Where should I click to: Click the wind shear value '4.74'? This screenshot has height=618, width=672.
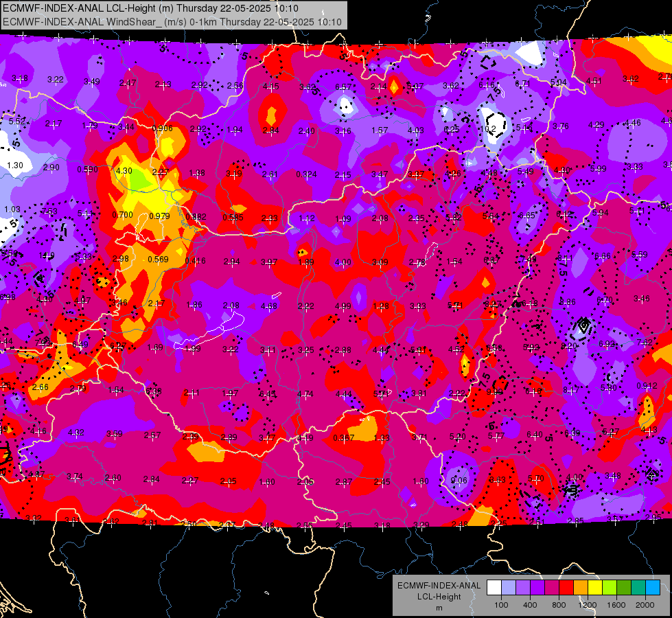(x=305, y=393)
